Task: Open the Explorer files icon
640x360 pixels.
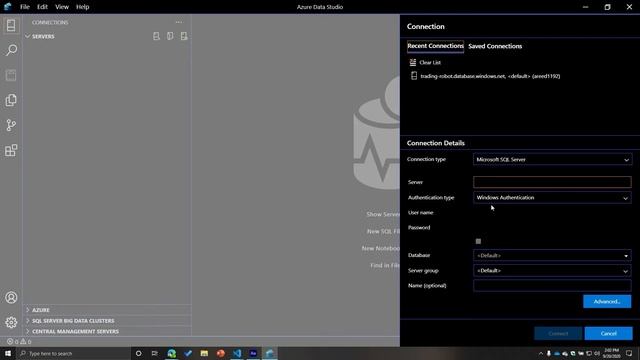Action: 11,100
